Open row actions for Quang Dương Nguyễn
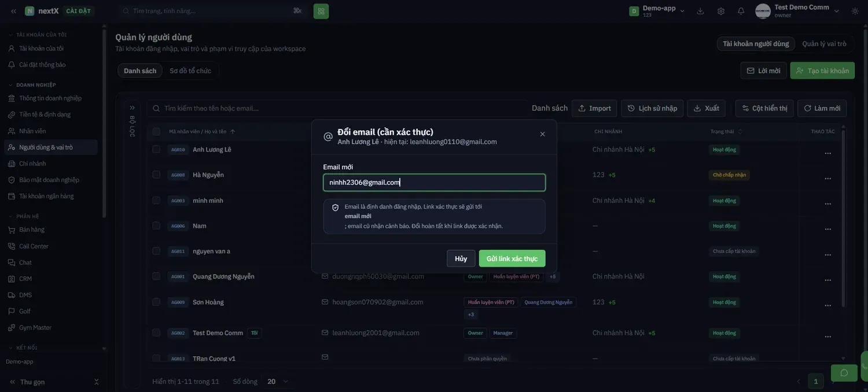 (x=827, y=280)
